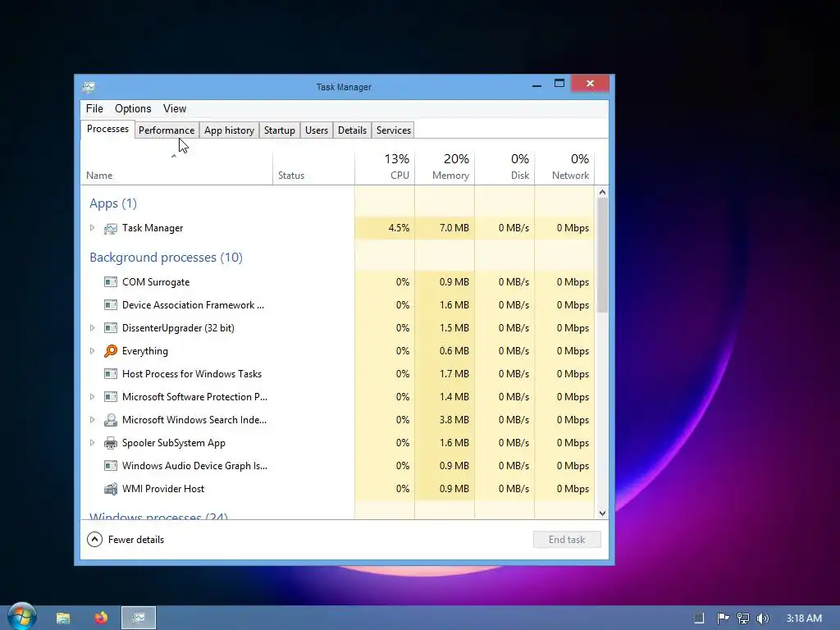This screenshot has height=630, width=840.
Task: Expand the Task Manager app entry
Action: click(x=92, y=228)
